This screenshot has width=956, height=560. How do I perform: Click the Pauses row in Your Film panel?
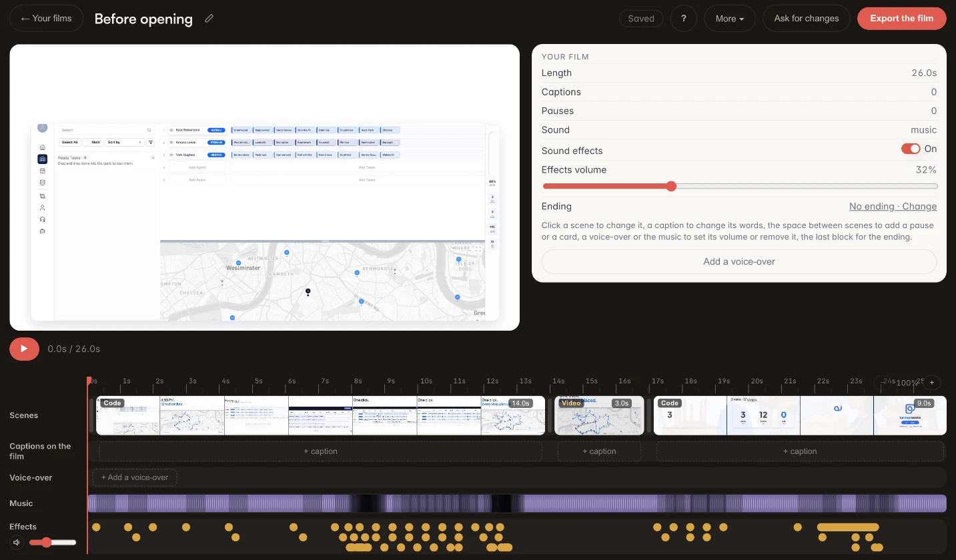coord(739,111)
